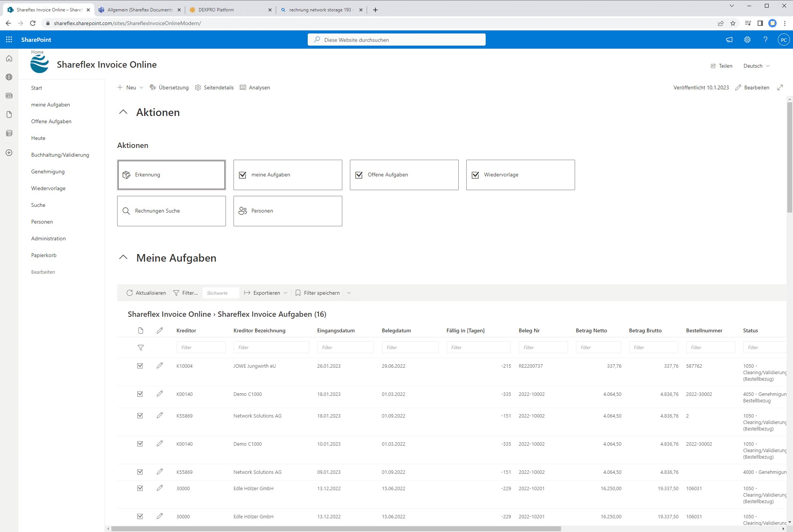Select checkbox for first Edle Hölzer GmbH row
This screenshot has height=532, width=793.
pos(140,488)
